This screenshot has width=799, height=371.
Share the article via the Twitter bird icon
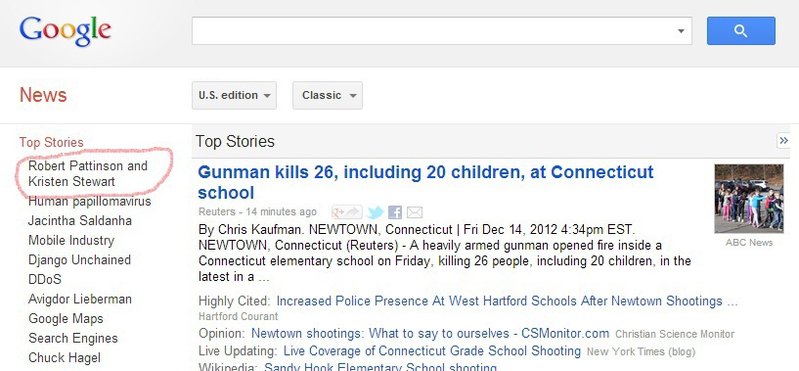tap(376, 213)
